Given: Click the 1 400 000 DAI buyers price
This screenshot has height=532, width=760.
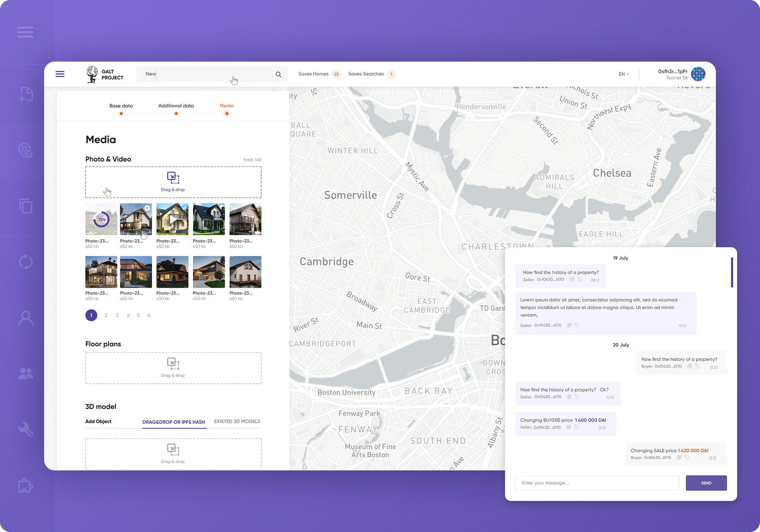Looking at the screenshot, I should click(590, 420).
